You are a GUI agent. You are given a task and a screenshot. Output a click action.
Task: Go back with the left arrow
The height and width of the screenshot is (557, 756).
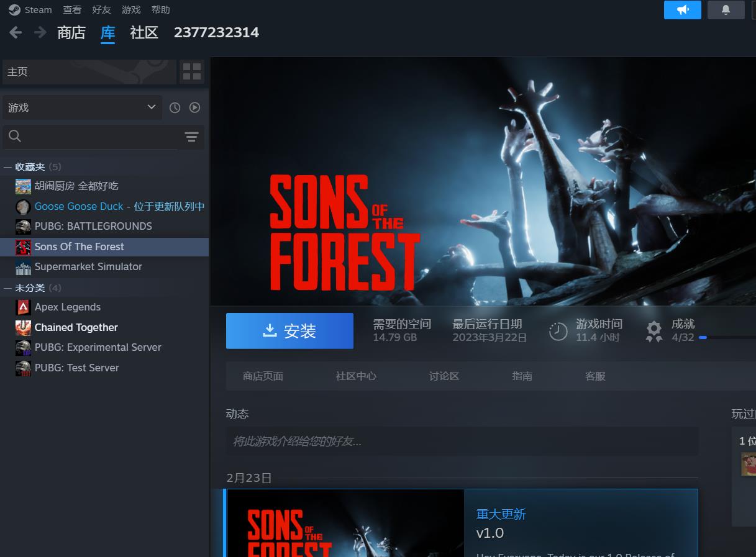(x=16, y=32)
